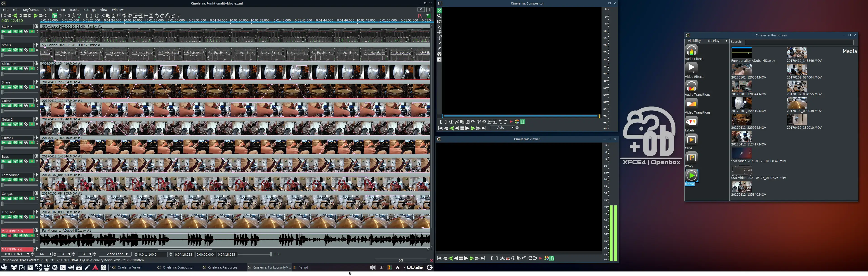The height and width of the screenshot is (276, 868).
Task: Stop playback in Viewer window
Action: point(461,258)
